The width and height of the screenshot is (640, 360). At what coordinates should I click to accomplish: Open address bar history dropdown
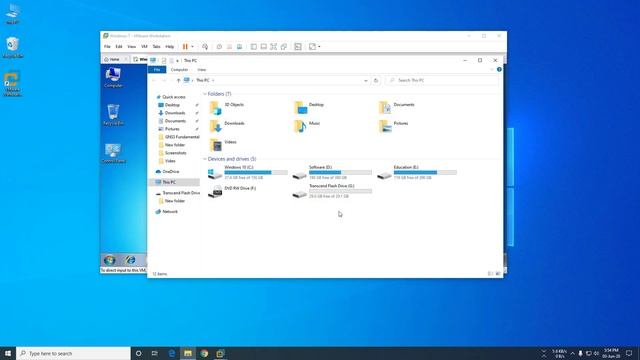tap(366, 80)
